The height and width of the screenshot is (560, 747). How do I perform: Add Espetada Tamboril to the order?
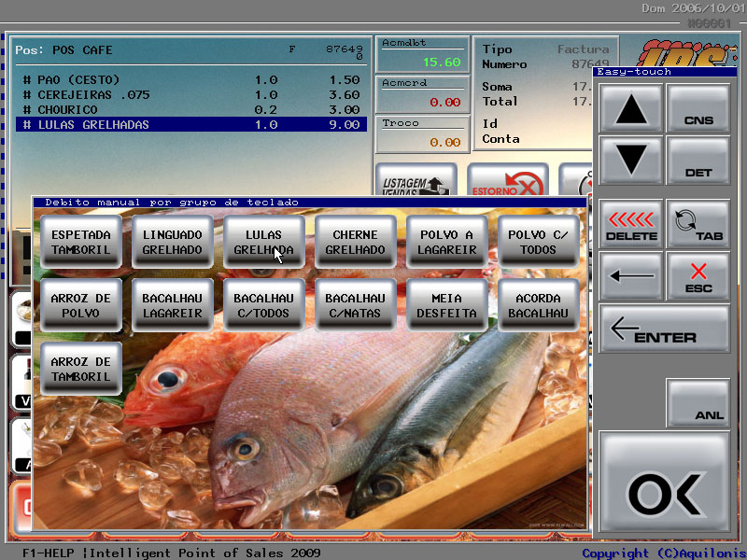click(81, 242)
